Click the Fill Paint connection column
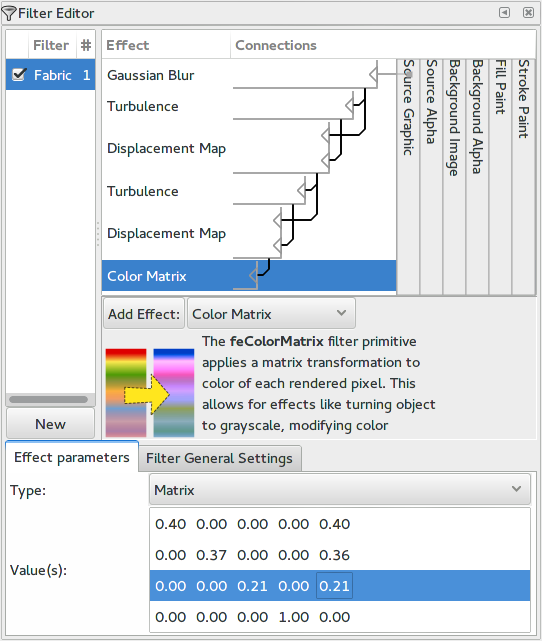 point(500,177)
